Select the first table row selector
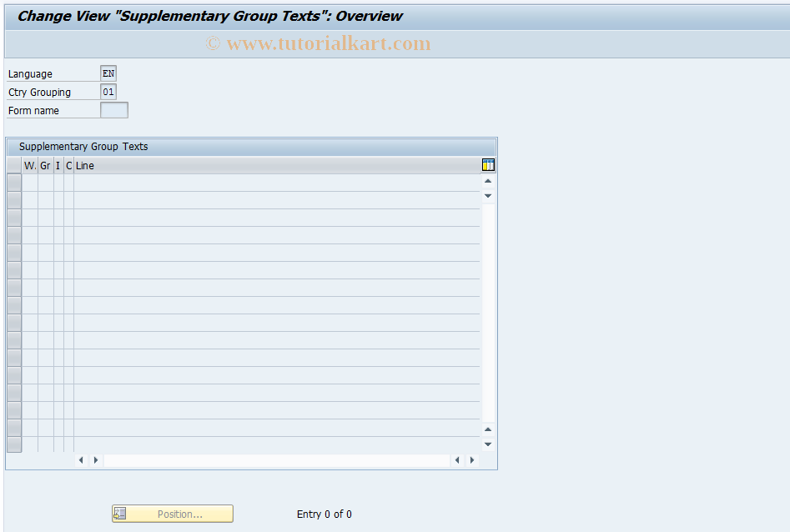 (x=14, y=183)
